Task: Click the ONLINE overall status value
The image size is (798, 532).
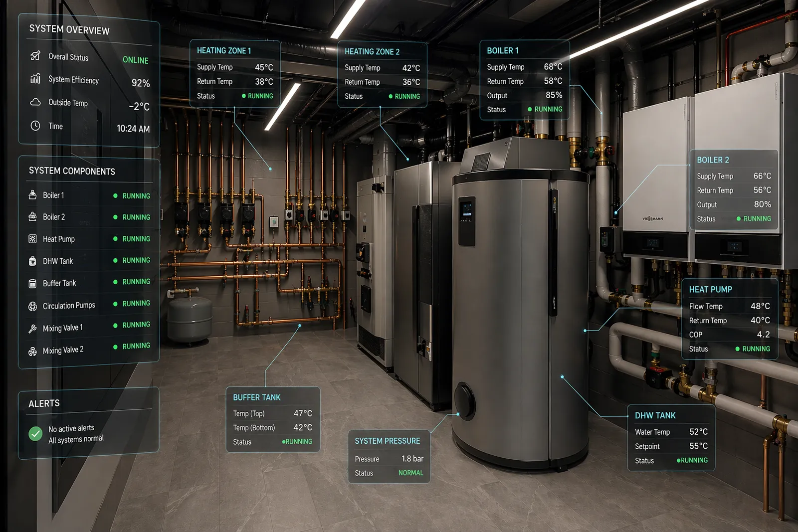Action: point(136,60)
